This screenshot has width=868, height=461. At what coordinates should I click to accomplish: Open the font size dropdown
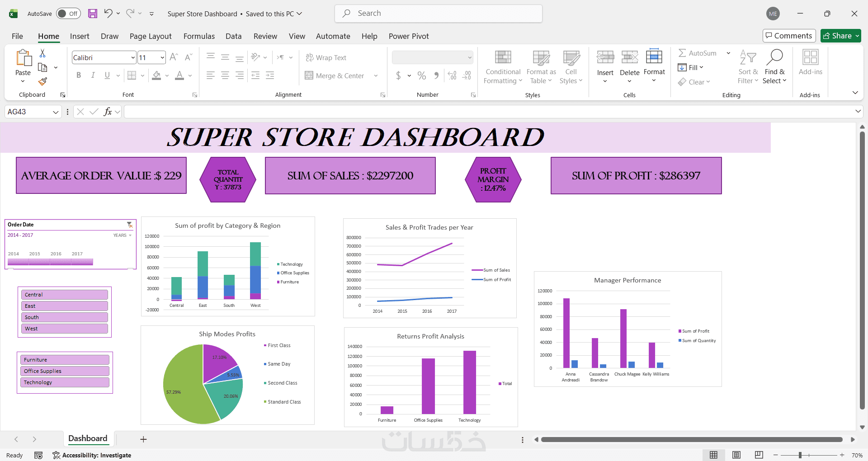coord(162,57)
